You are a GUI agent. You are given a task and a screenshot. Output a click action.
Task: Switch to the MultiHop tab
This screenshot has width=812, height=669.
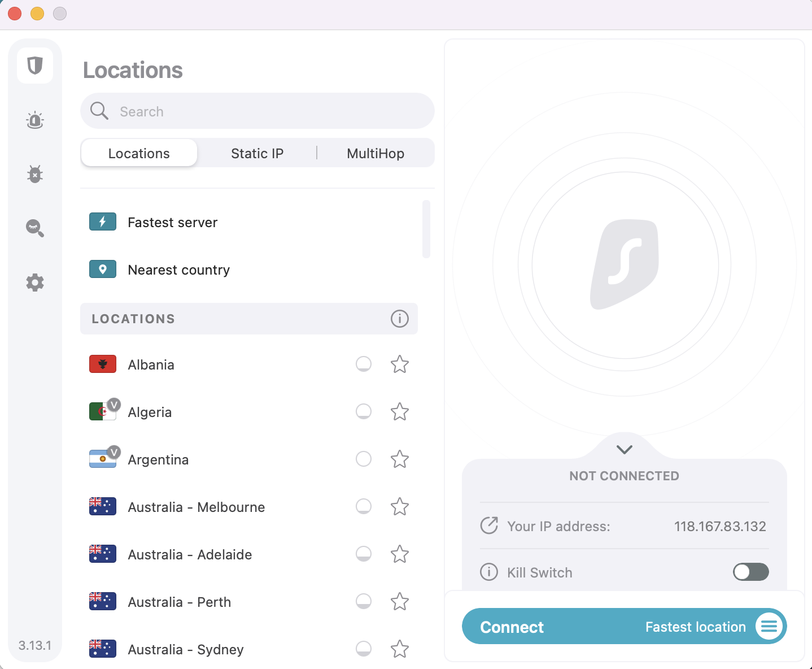click(376, 153)
